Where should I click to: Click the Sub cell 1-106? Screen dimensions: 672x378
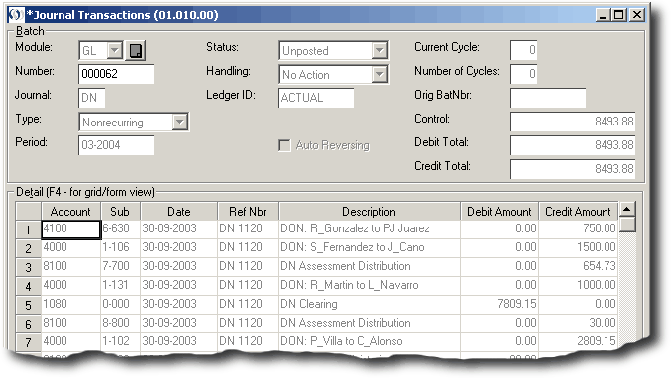coord(121,247)
